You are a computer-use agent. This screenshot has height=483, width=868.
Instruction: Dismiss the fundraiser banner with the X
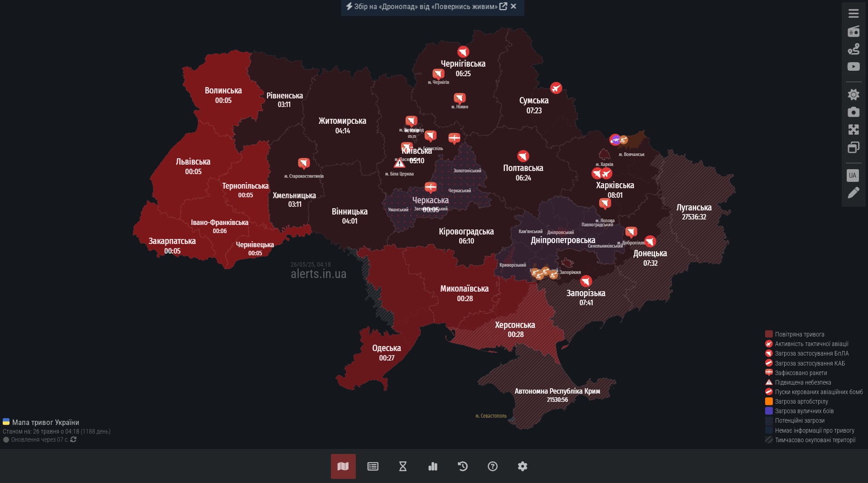pos(514,6)
